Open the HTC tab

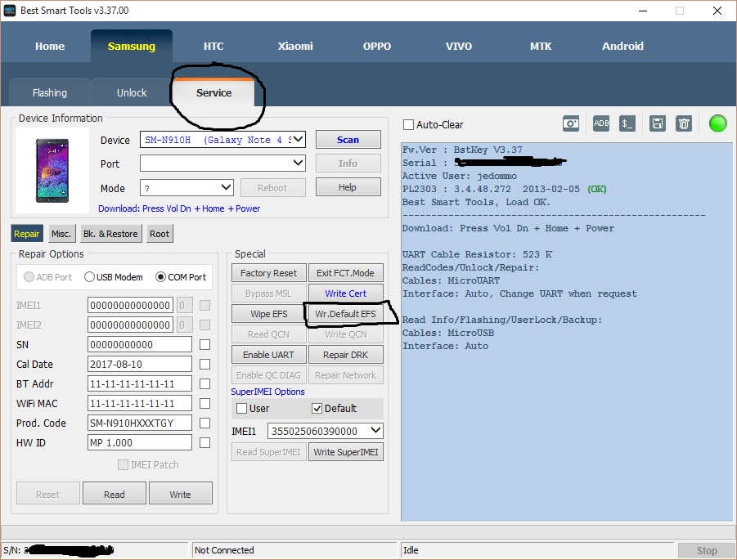tap(213, 46)
